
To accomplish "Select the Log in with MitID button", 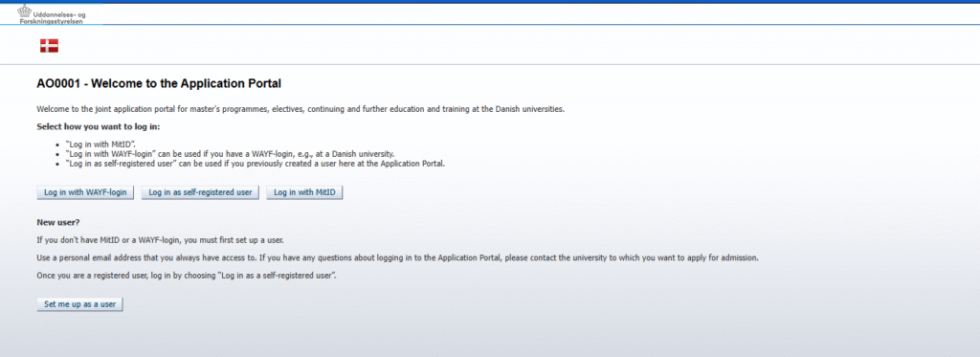I will tap(305, 192).
